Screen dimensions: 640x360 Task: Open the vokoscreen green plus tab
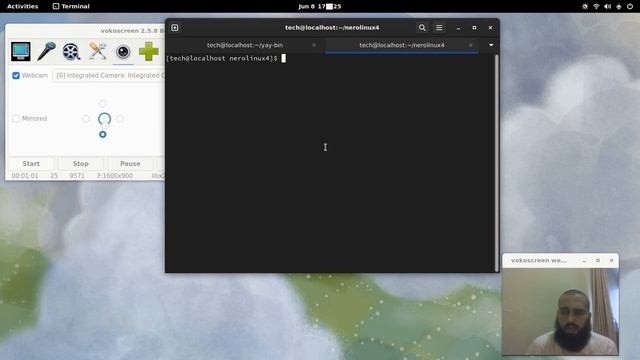point(149,51)
